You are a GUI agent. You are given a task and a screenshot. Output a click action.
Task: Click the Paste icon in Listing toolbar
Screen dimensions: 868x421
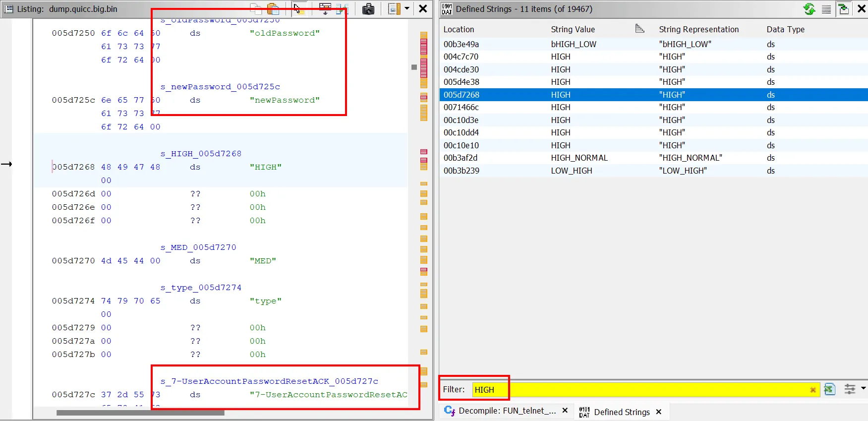tap(273, 9)
